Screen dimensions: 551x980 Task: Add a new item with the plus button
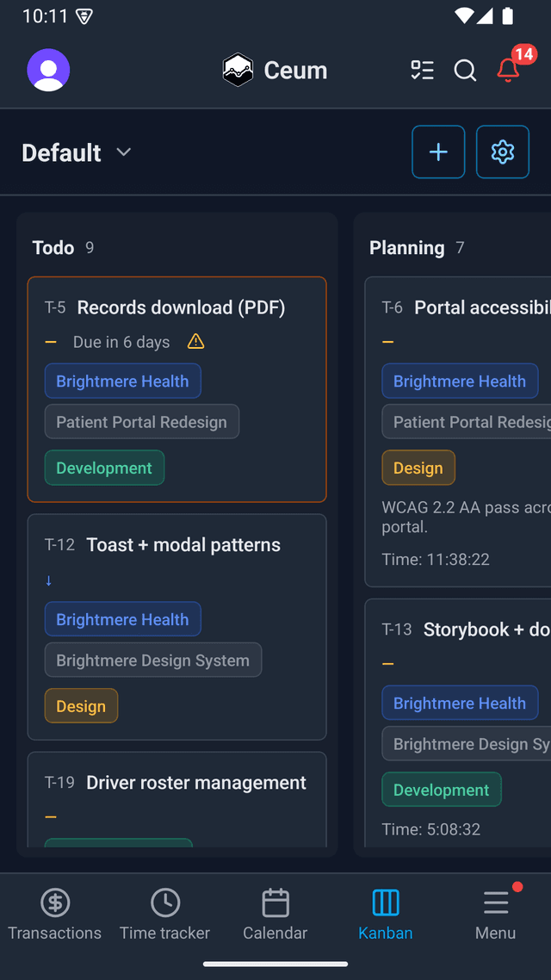pos(438,152)
